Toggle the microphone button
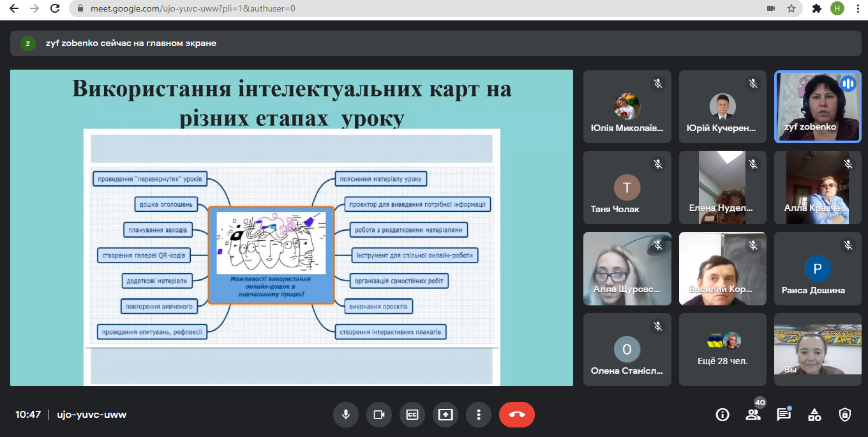868x437 pixels. coord(346,415)
